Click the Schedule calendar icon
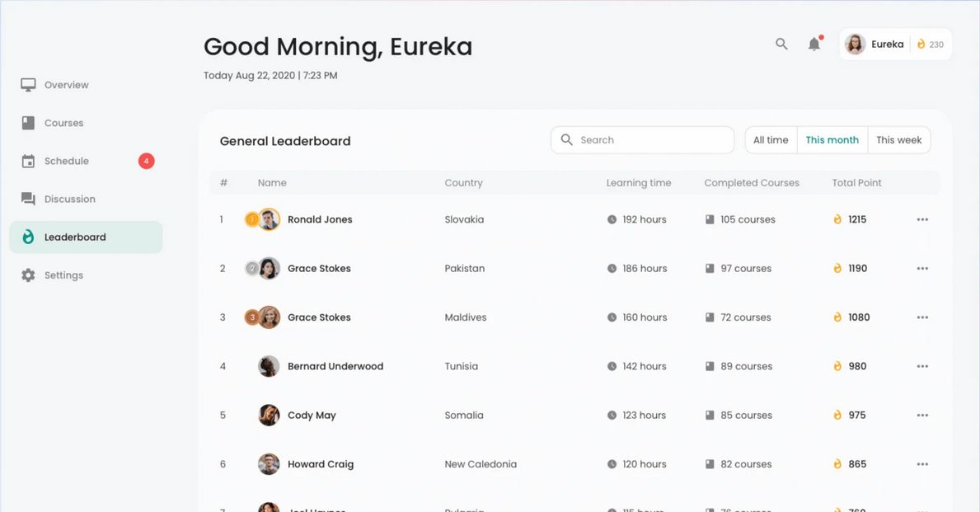This screenshot has height=512, width=980. tap(29, 162)
